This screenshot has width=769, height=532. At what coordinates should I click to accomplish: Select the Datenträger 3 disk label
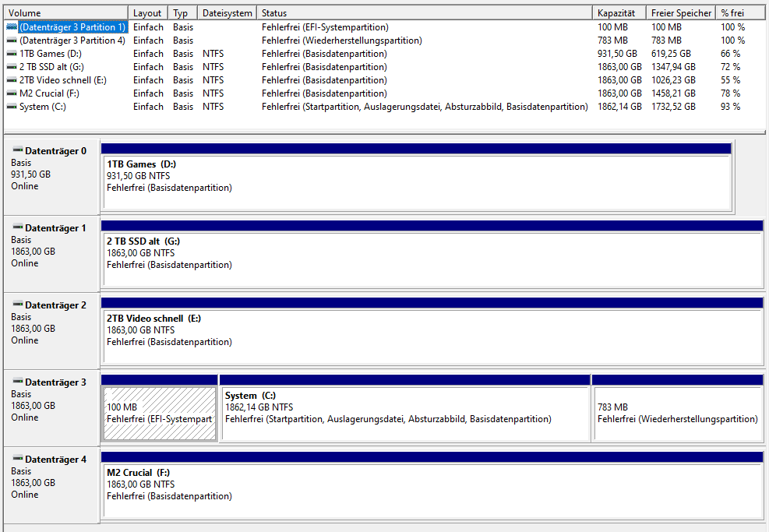tap(55, 382)
